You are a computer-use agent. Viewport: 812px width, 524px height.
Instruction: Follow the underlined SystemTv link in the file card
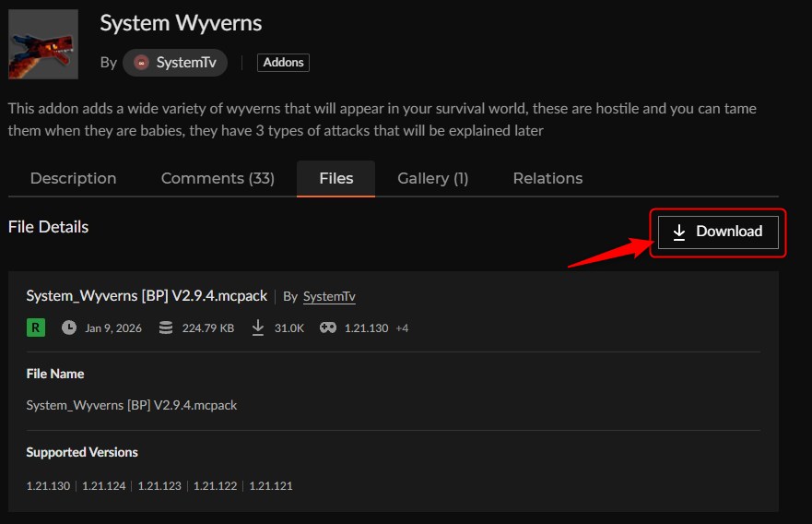pyautogui.click(x=329, y=297)
